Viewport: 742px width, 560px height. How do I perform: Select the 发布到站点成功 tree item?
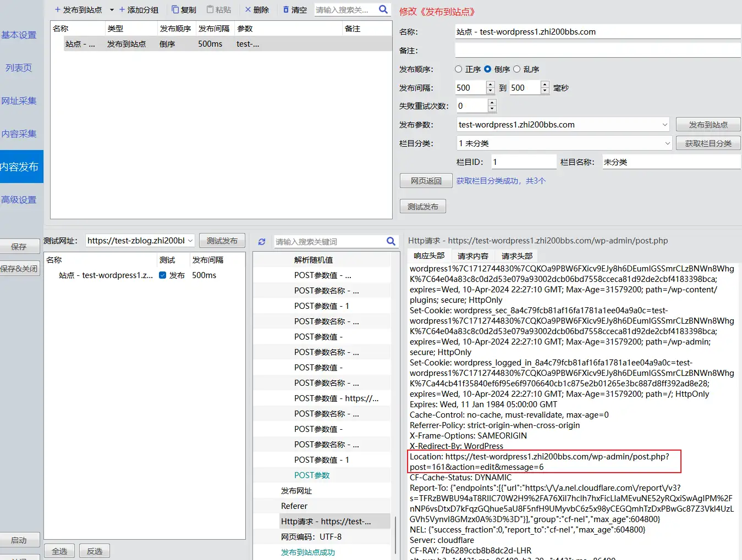pos(308,552)
